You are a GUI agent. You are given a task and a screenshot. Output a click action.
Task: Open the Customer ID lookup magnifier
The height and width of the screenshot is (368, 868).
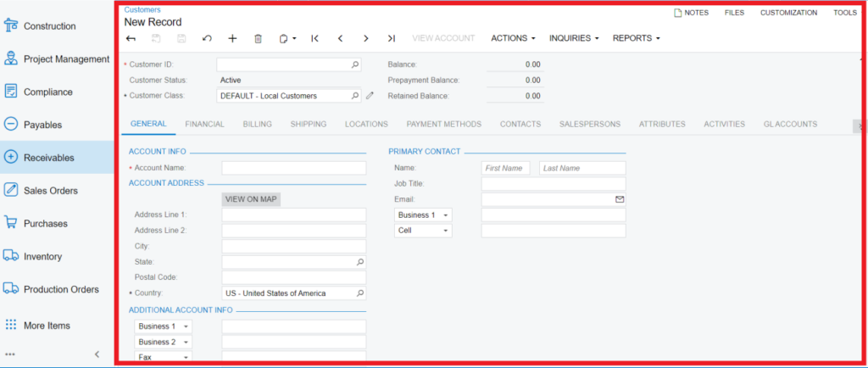pyautogui.click(x=355, y=64)
